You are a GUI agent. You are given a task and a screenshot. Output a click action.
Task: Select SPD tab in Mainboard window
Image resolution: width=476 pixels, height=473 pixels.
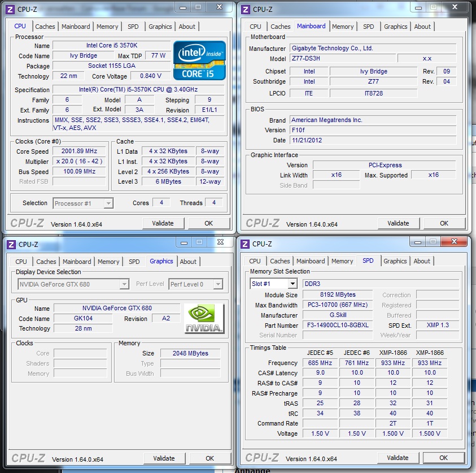click(x=369, y=27)
